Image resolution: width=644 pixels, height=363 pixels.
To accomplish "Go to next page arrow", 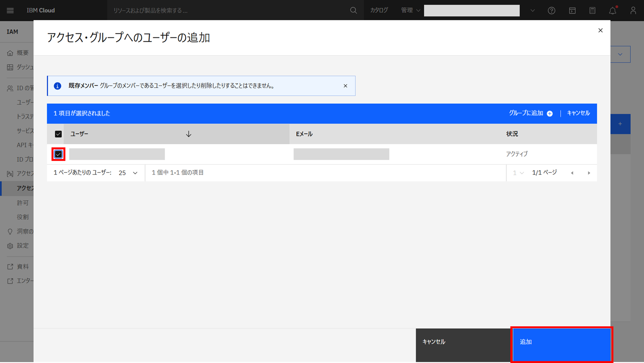I will pyautogui.click(x=589, y=173).
